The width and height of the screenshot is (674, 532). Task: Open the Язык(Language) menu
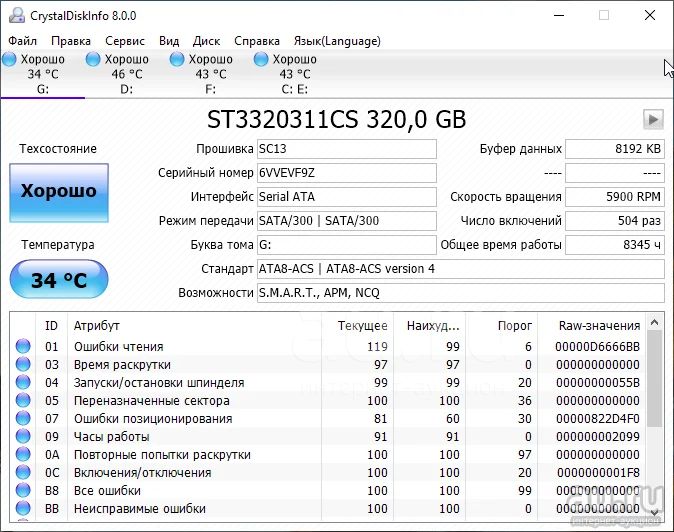337,41
